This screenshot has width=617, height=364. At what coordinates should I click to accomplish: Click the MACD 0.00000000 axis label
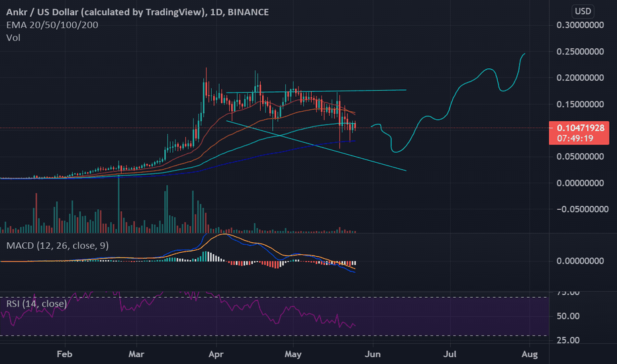tap(580, 261)
